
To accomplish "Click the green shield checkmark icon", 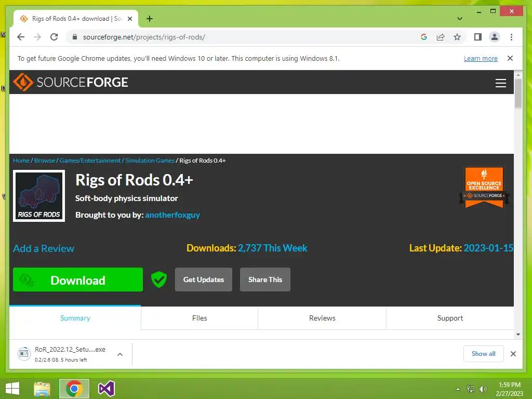I will pos(159,280).
